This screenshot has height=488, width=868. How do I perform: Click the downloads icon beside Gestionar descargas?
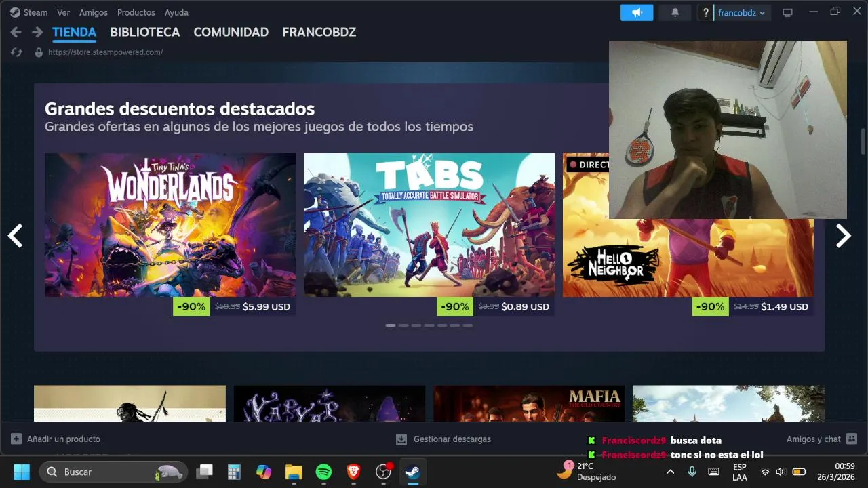(401, 439)
